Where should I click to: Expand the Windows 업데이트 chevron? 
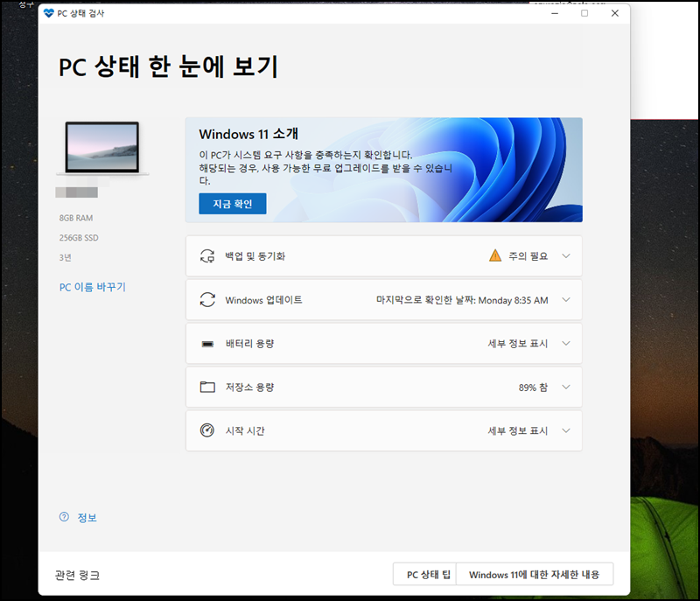tap(566, 300)
